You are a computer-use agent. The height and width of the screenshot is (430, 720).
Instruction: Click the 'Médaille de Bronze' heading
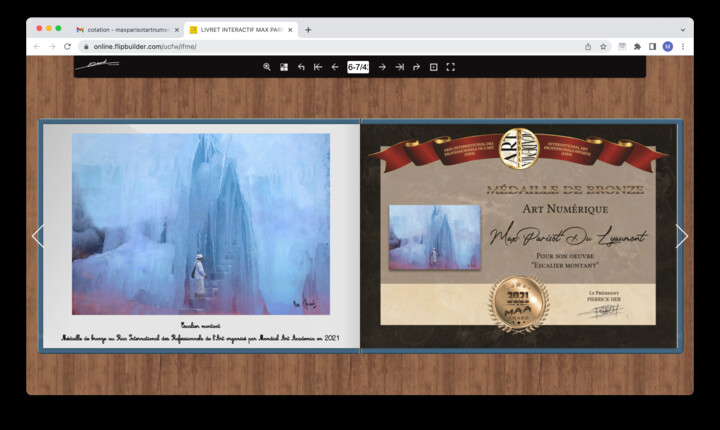click(x=565, y=189)
